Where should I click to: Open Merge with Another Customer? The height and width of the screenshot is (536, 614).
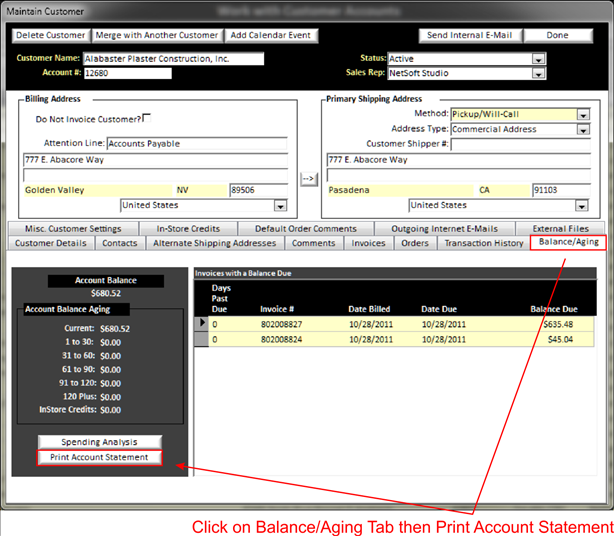[157, 35]
